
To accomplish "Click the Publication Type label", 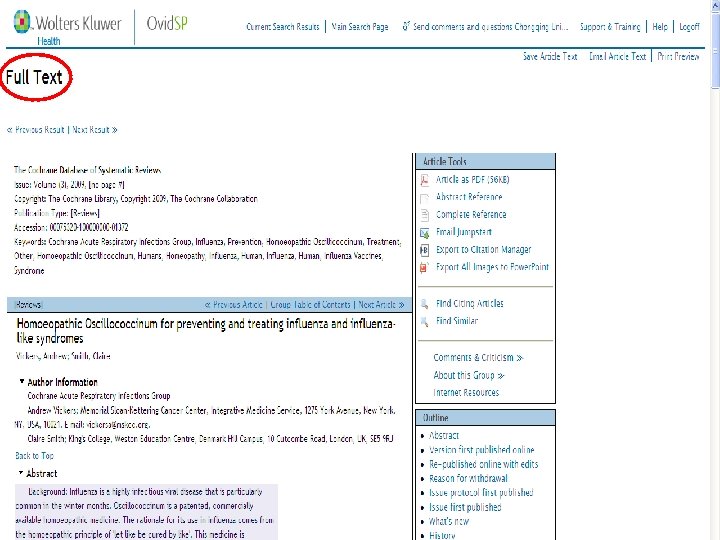I will (41, 213).
